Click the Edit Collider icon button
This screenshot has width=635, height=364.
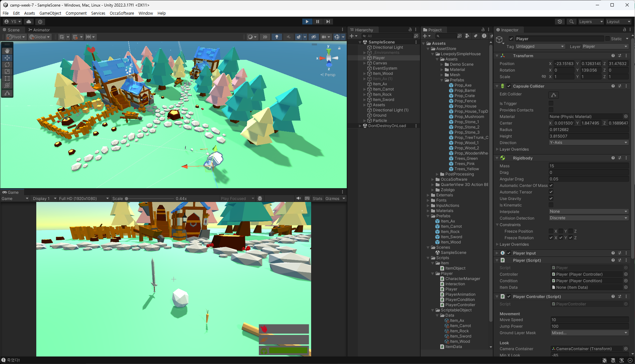pyautogui.click(x=553, y=95)
